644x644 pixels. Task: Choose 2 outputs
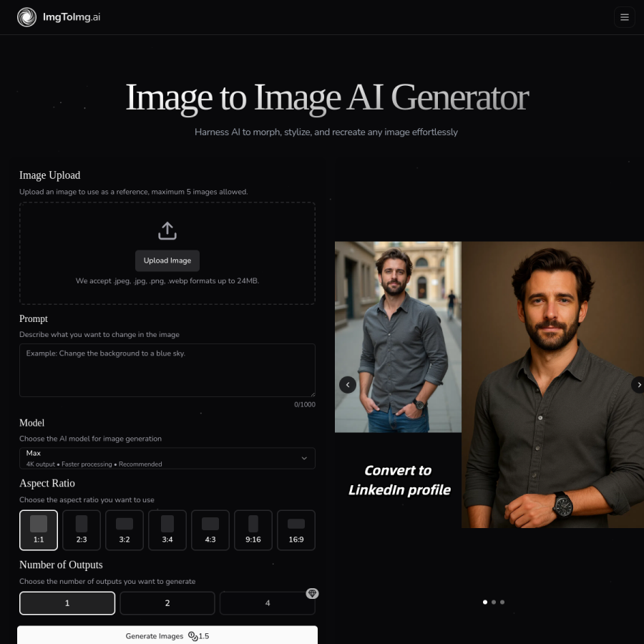coord(167,603)
